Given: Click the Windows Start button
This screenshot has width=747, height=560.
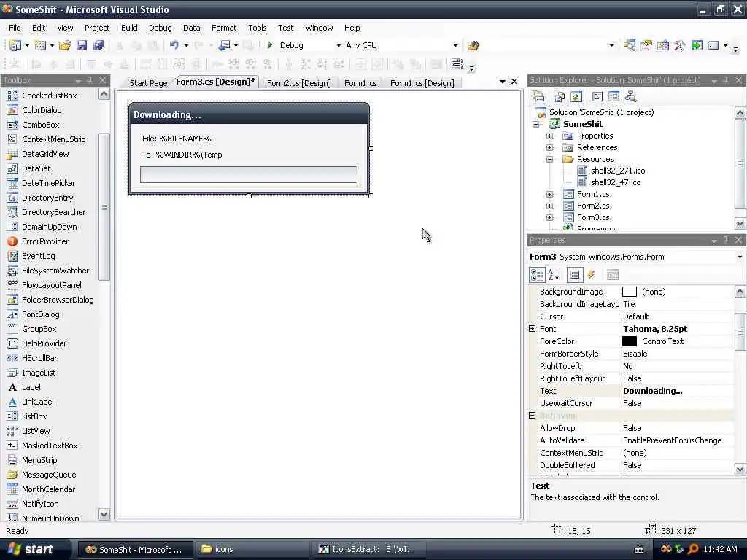Looking at the screenshot, I should (x=31, y=549).
